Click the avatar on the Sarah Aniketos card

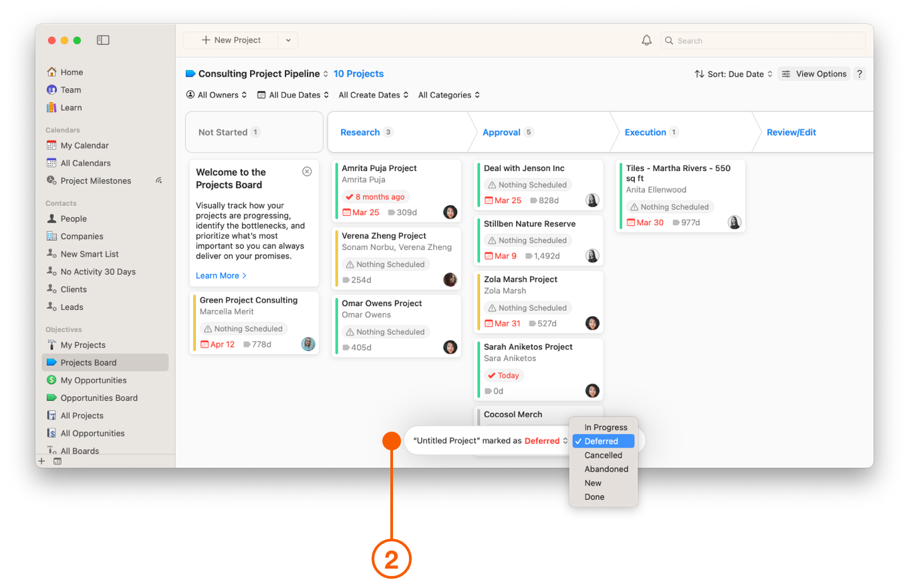click(x=592, y=391)
